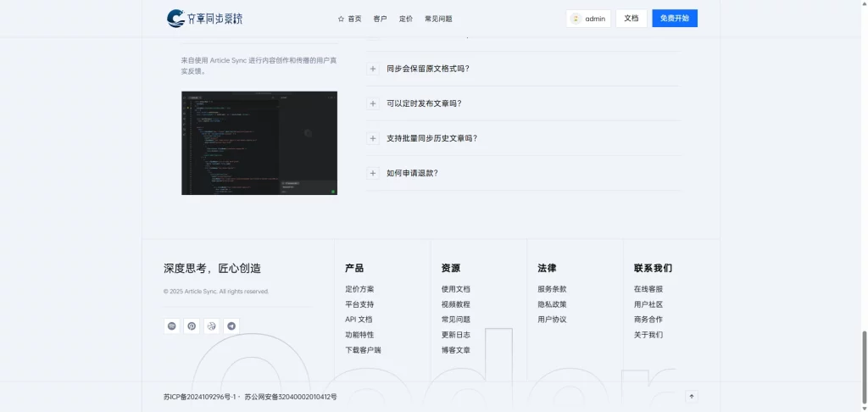This screenshot has height=412, width=868.
Task: Click the back-to-top arrow icon
Action: (x=691, y=397)
